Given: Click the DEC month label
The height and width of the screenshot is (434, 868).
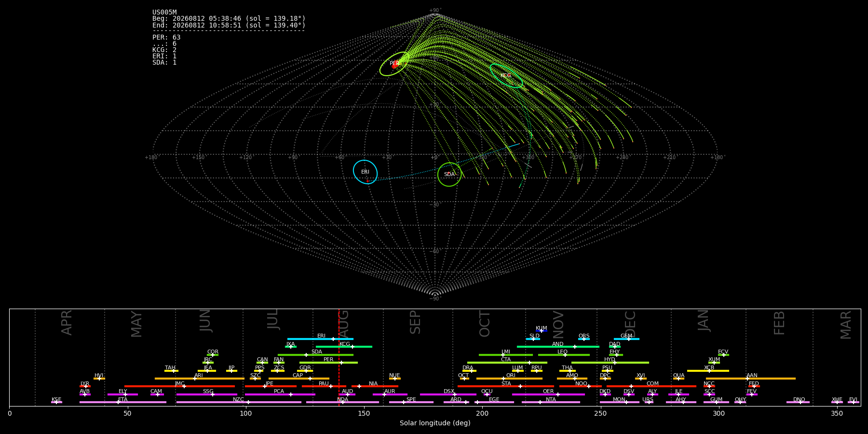Looking at the screenshot, I should 630,324.
